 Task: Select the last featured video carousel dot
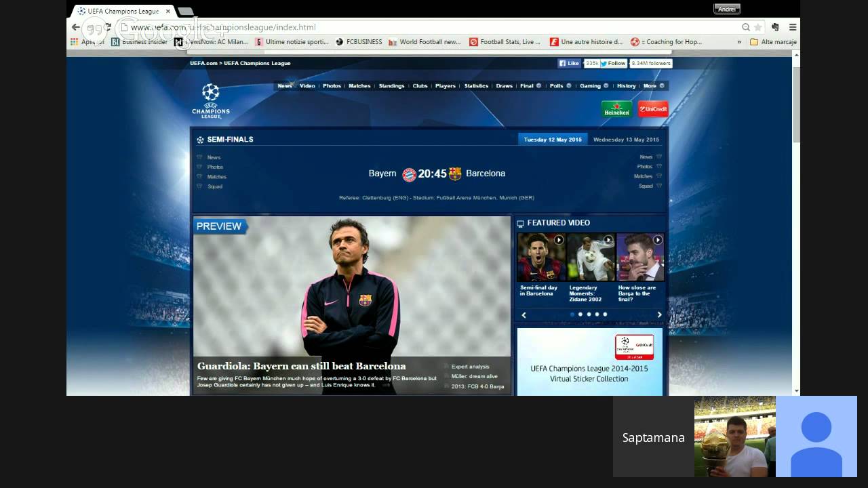click(x=605, y=314)
